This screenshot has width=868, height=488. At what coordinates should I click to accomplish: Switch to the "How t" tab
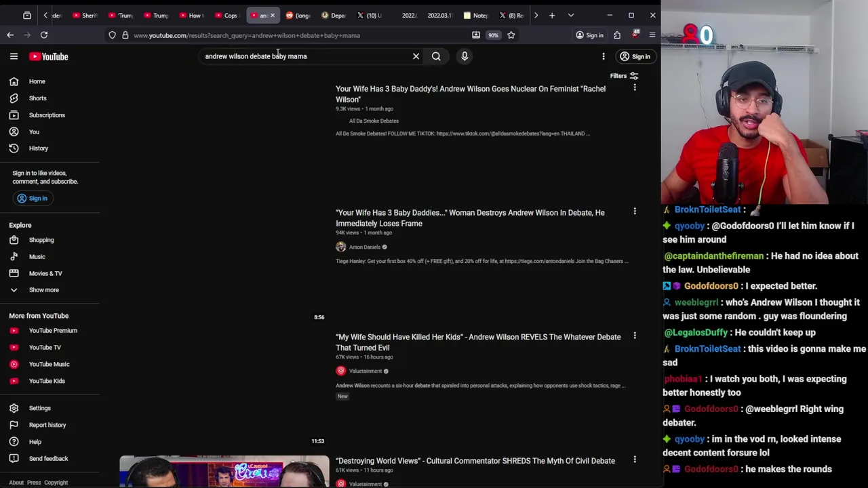[x=192, y=16]
